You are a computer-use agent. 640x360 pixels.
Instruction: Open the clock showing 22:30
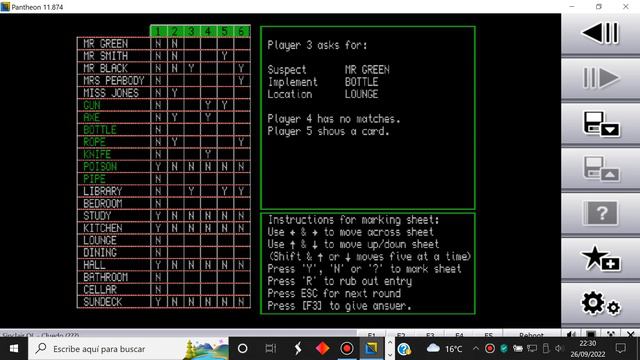pyautogui.click(x=587, y=349)
